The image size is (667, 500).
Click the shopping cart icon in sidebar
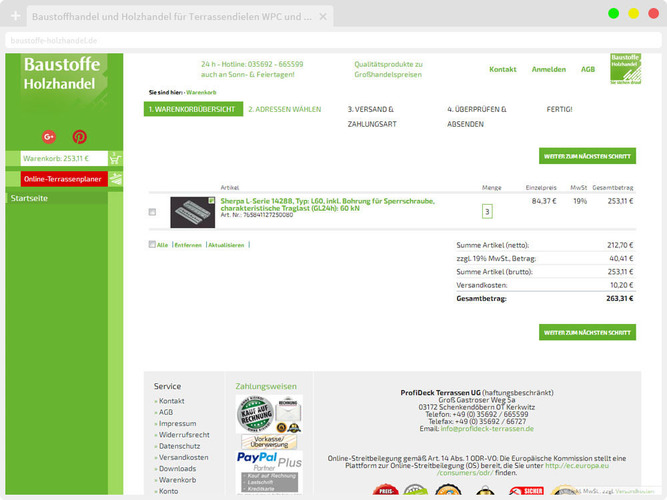coord(116,158)
